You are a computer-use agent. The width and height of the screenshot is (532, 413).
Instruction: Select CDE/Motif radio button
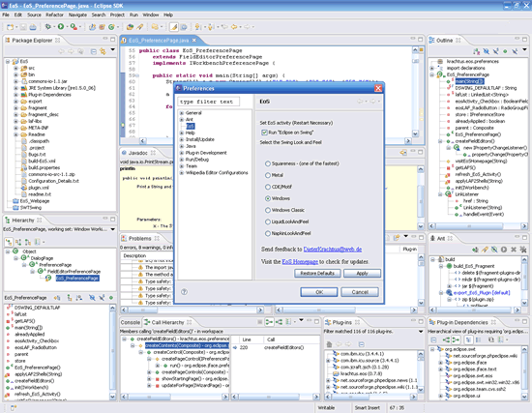[x=268, y=187]
